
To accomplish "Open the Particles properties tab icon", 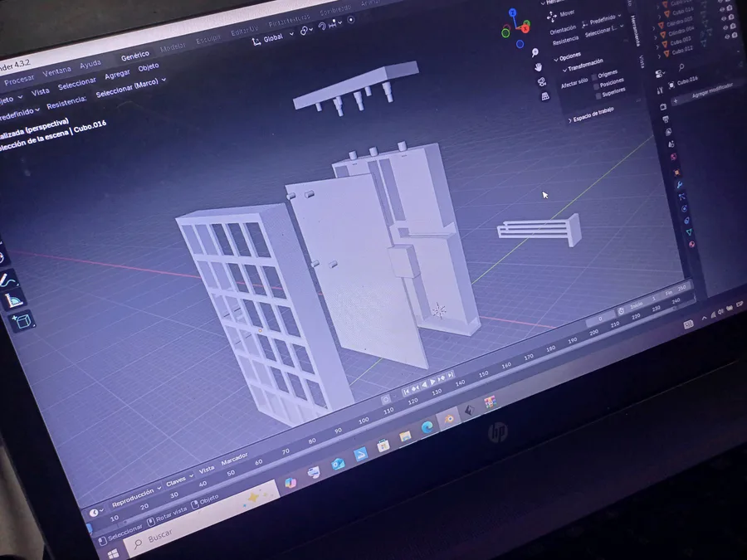I will tap(681, 197).
